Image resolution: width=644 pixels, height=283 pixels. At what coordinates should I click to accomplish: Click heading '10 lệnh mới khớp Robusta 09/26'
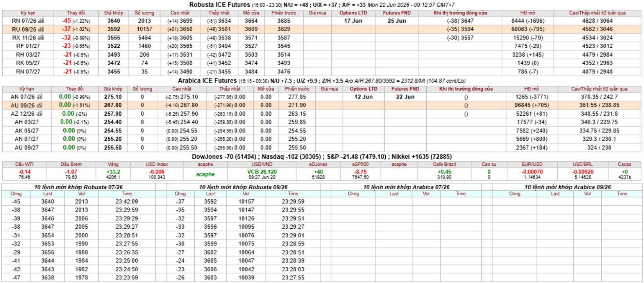coord(243,187)
